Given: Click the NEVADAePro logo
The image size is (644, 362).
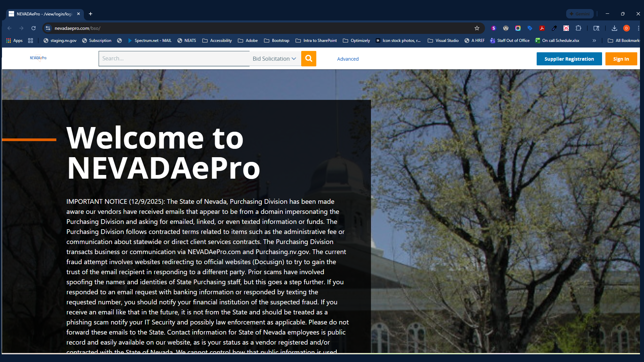Looking at the screenshot, I should coord(38,58).
